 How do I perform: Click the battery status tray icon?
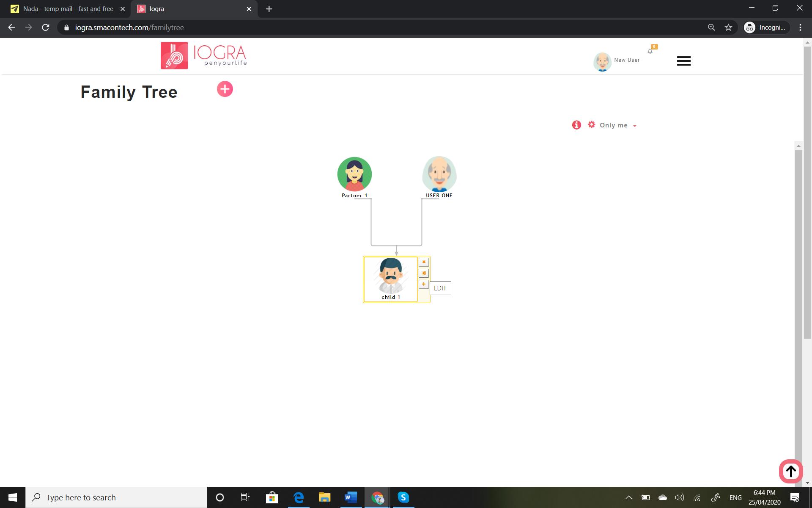[x=645, y=497]
